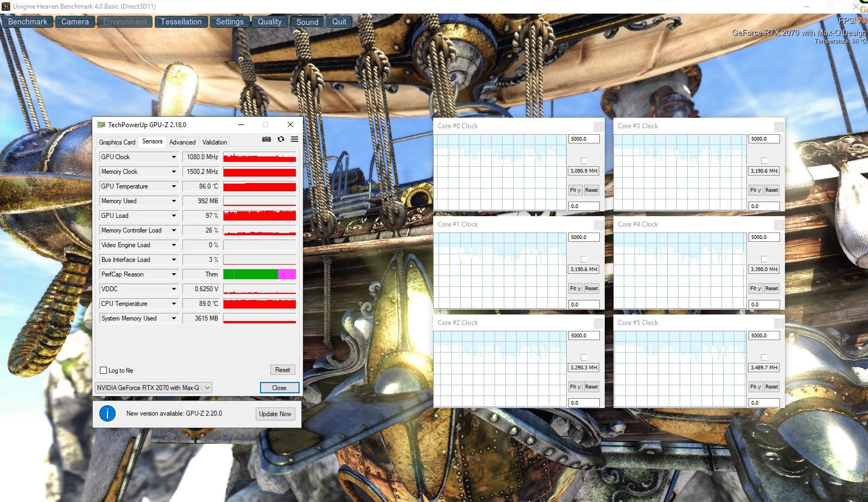The width and height of the screenshot is (868, 502).
Task: Switch to the Graphics Card tab
Action: tap(117, 142)
